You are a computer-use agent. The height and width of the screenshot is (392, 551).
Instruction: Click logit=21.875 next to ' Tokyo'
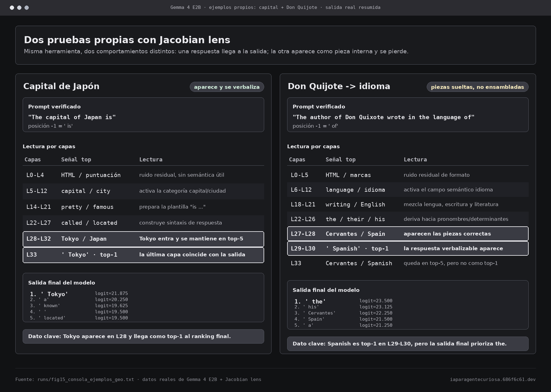[x=111, y=293]
